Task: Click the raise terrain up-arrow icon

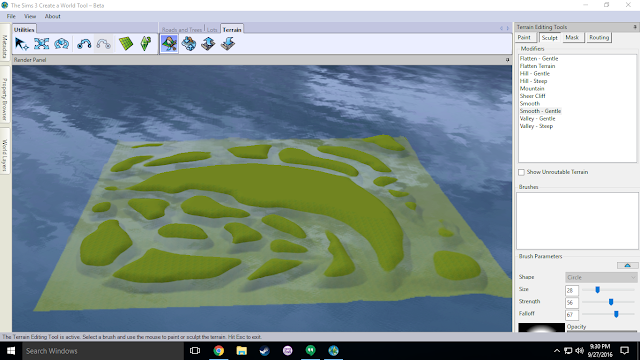Action: [208, 44]
